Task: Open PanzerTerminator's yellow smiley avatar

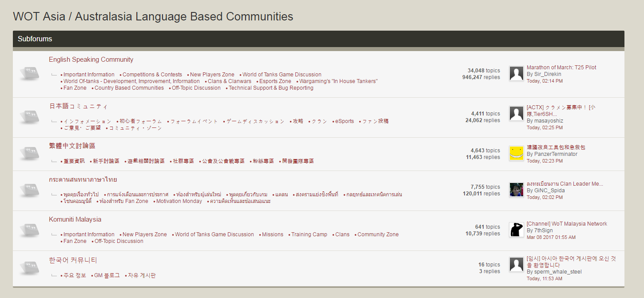Action: point(516,153)
